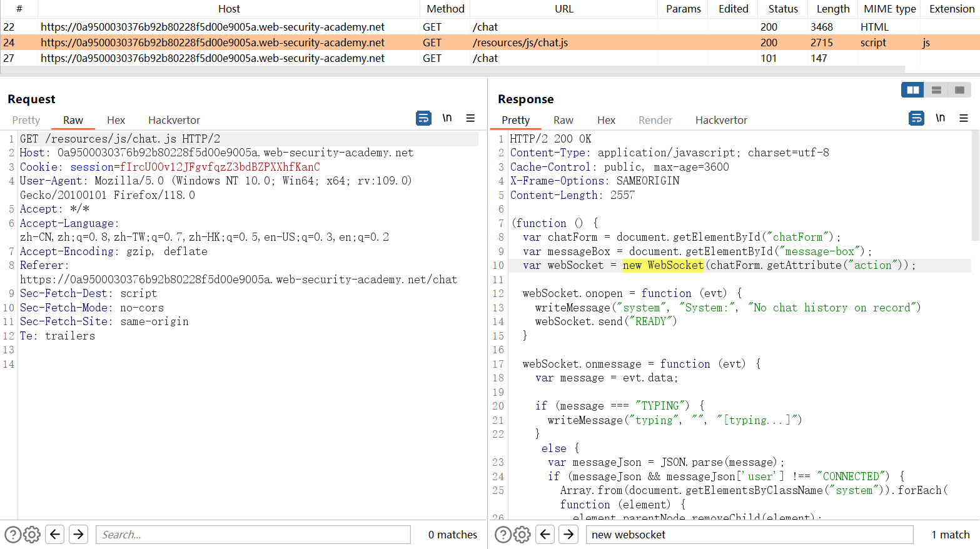Screen dimensions: 980x549
Task: Switch to top-bottom stacked layout
Action: pyautogui.click(x=936, y=90)
